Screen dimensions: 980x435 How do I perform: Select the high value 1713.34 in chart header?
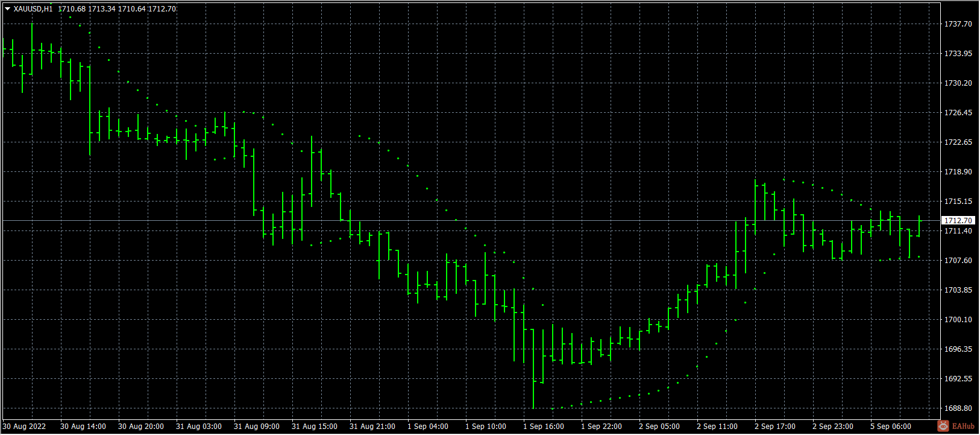(x=102, y=9)
